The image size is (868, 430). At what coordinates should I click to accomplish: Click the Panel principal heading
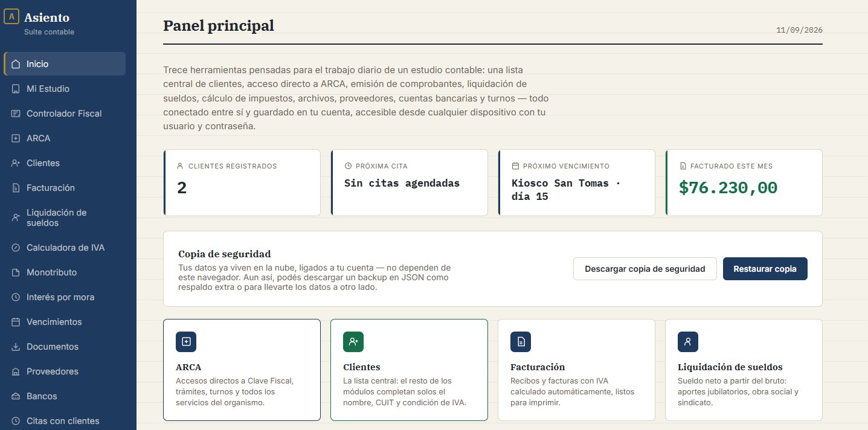(x=219, y=25)
